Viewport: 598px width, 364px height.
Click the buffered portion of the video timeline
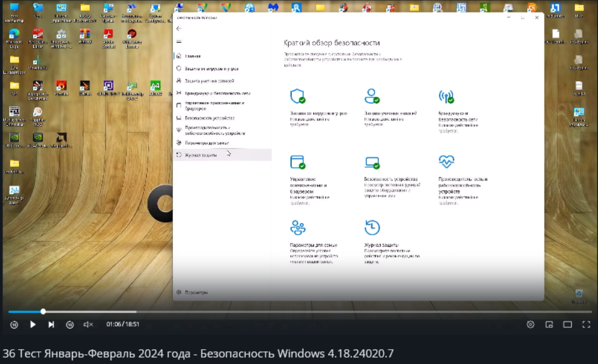91,311
